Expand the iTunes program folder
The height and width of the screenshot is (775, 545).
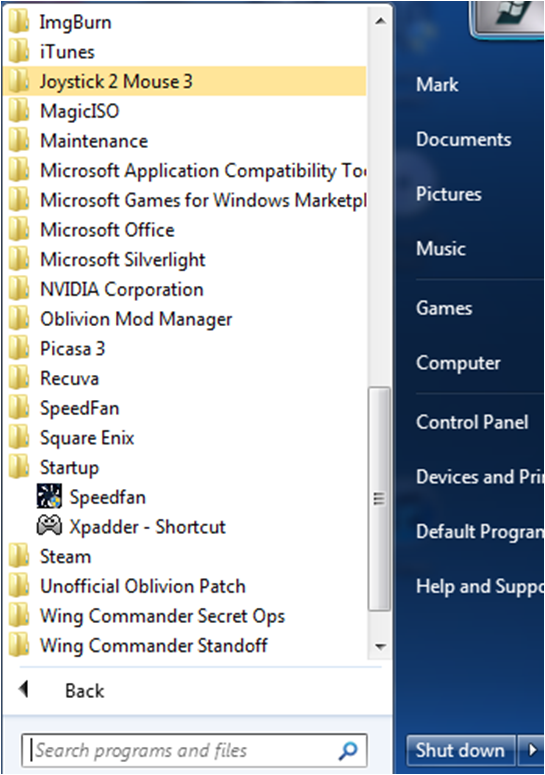coord(184,51)
